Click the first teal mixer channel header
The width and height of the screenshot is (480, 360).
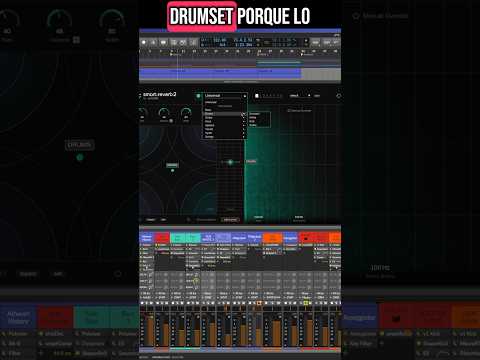point(178,238)
